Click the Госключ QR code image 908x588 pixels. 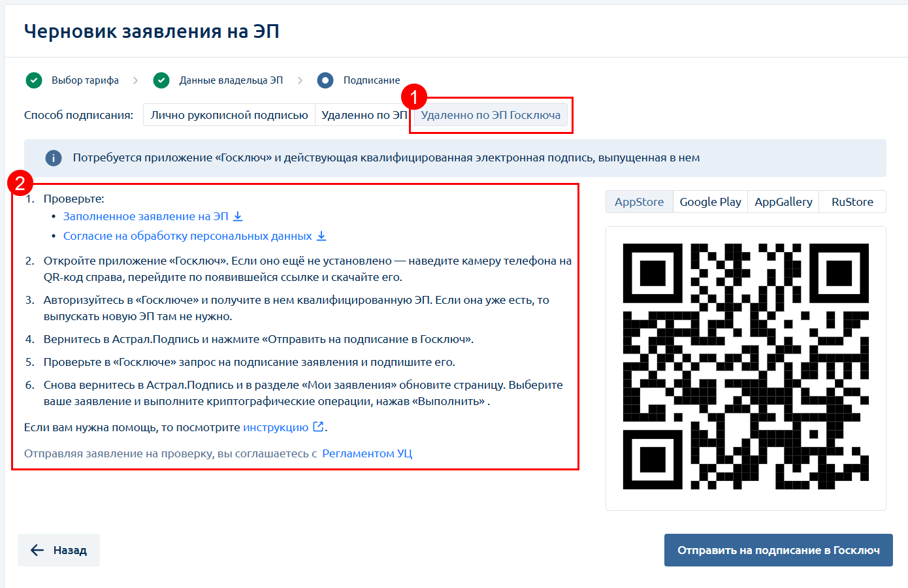coord(746,367)
